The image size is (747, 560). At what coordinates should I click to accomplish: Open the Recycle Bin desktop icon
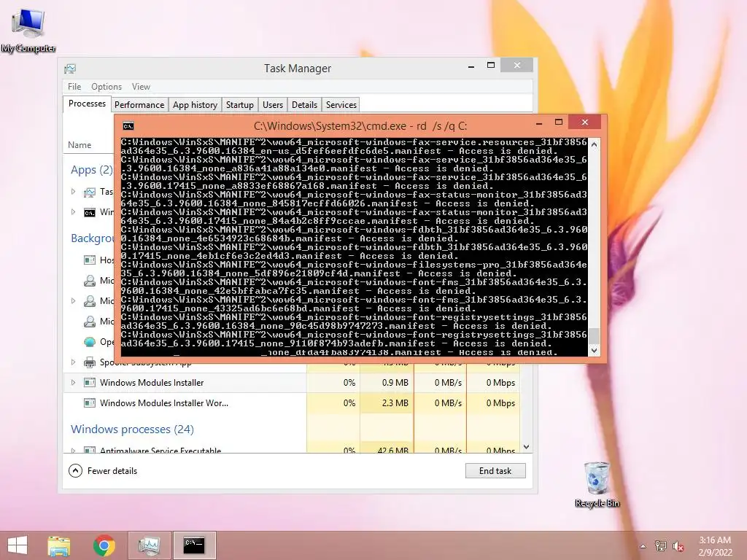597,484
